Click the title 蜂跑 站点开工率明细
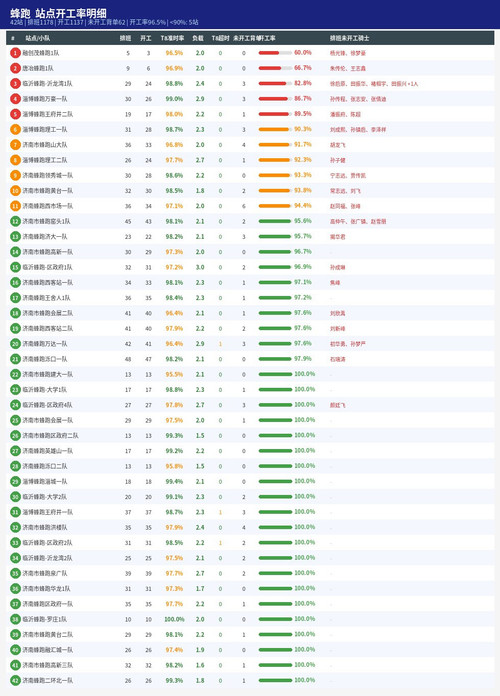The image size is (500, 696). pos(58,12)
